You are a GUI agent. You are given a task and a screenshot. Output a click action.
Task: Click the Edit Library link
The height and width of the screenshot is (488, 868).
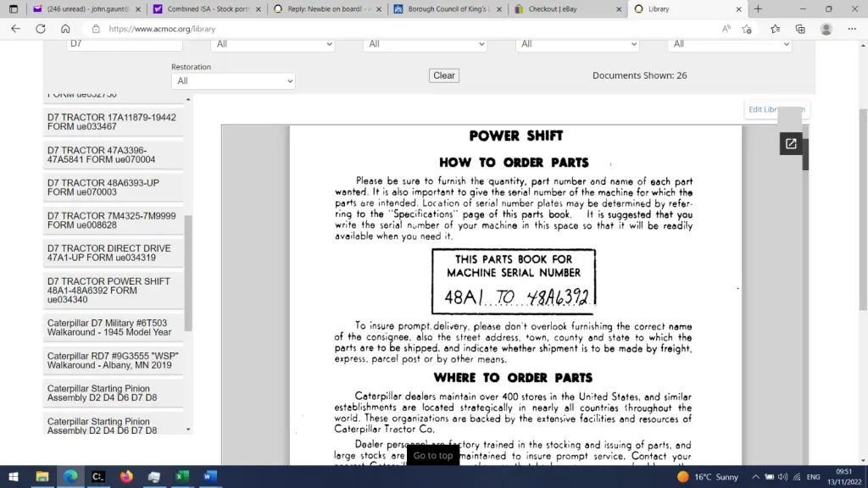[x=776, y=109]
